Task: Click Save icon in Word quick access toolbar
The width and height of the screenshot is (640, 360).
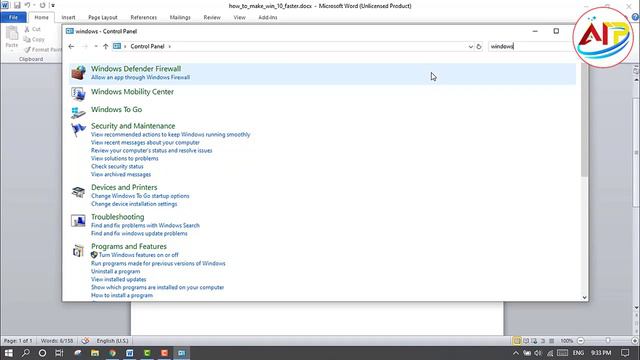Action: pyautogui.click(x=17, y=6)
